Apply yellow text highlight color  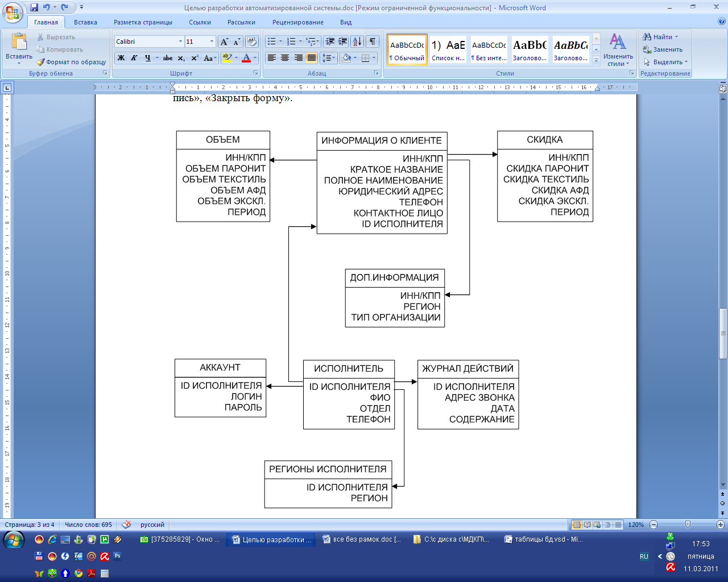227,58
